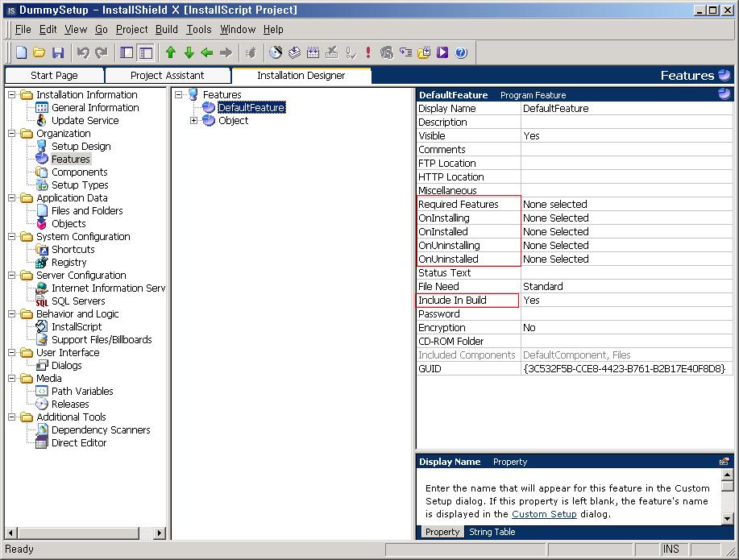739x560 pixels.
Task: Open the Project menu
Action: tap(132, 29)
